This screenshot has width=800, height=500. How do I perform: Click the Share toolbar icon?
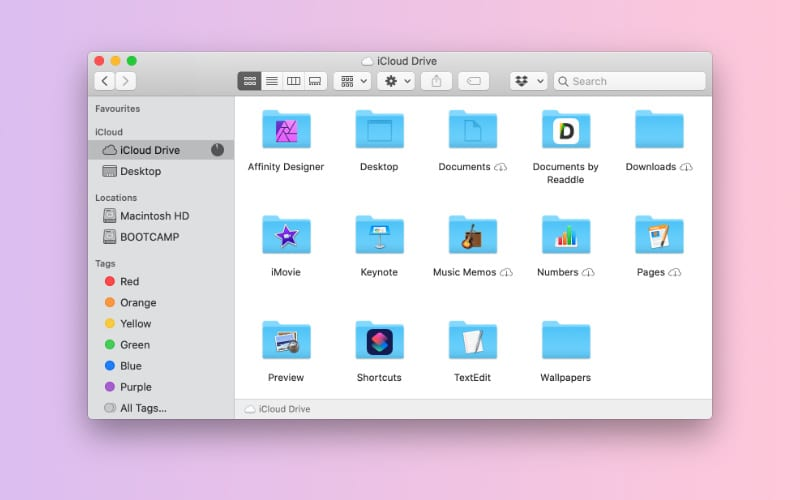coord(436,81)
